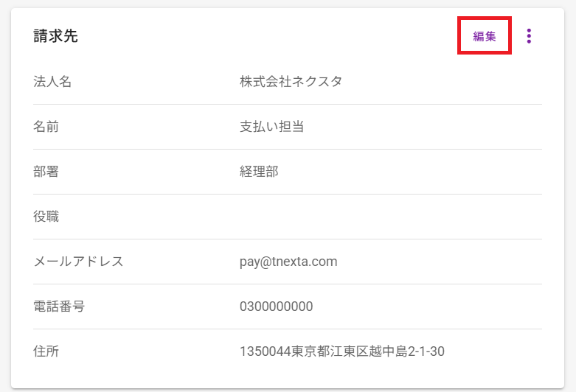Click the 東京都江東区越中島 address text
Viewport: 576px width, 392px height.
343,351
